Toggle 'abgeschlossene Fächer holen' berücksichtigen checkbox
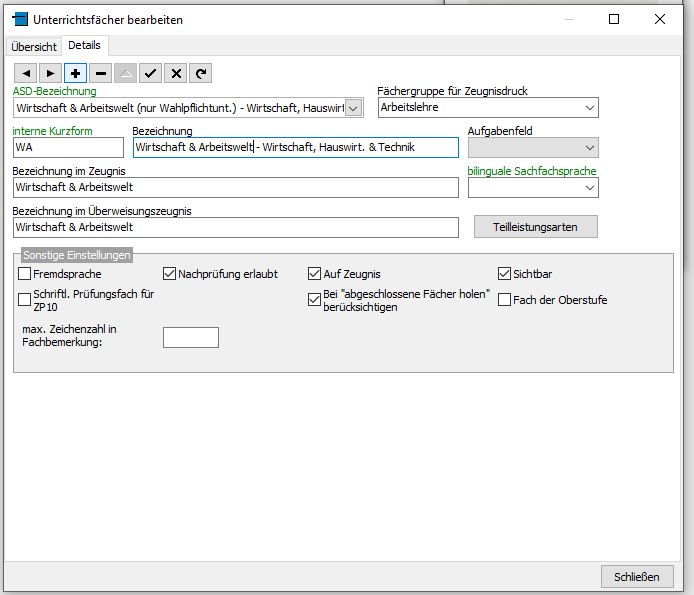 314,300
